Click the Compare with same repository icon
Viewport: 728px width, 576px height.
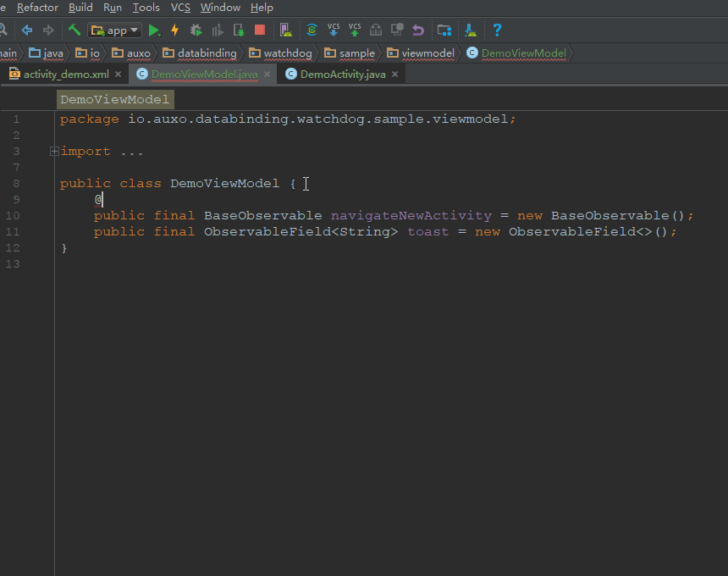coord(397,30)
